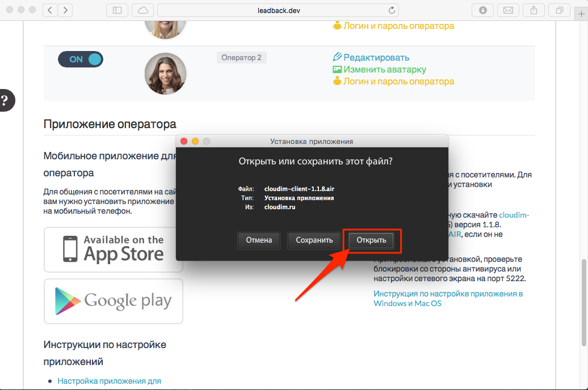The height and width of the screenshot is (390, 588).
Task: Open the Редактировать link for Оператор 2
Action: (x=376, y=57)
